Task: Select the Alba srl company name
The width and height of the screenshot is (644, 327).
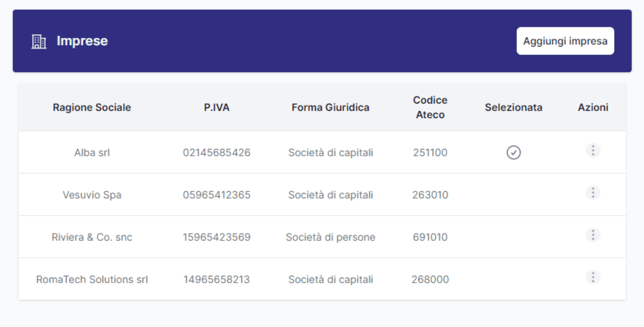Action: [x=92, y=153]
